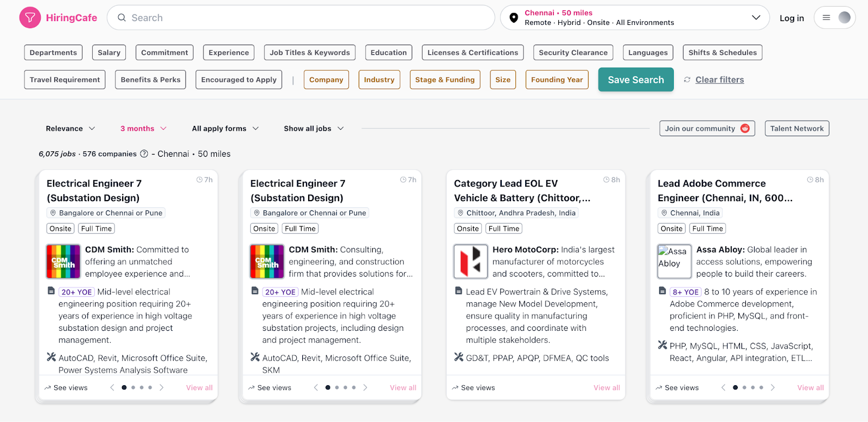The height and width of the screenshot is (422, 868).
Task: Open the All apply forms dropdown
Action: click(225, 129)
